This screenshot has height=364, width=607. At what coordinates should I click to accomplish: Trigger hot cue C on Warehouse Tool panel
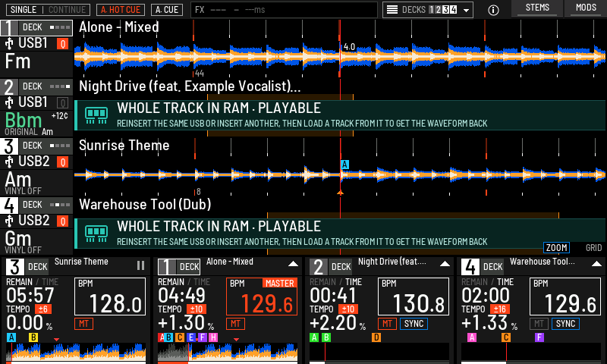(505, 337)
